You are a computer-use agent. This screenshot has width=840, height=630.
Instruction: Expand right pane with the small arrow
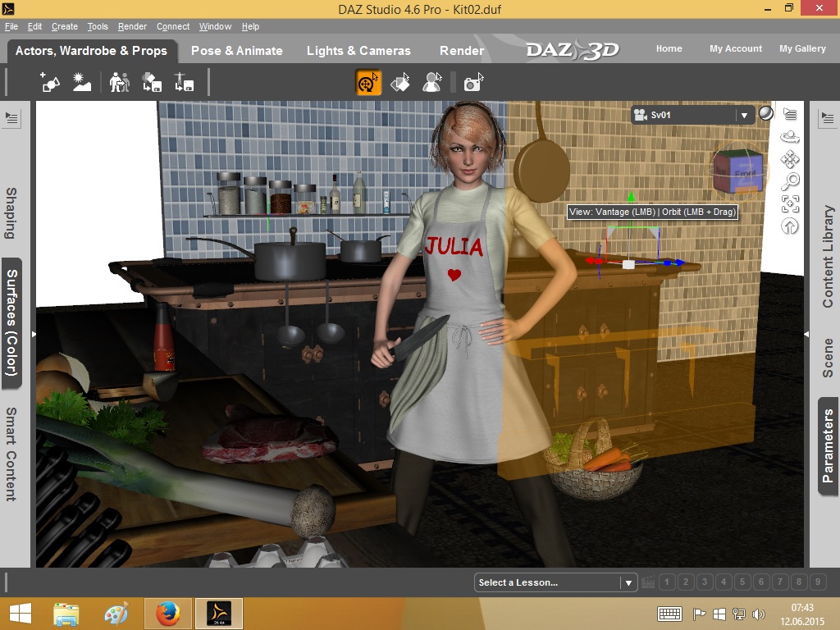(806, 335)
